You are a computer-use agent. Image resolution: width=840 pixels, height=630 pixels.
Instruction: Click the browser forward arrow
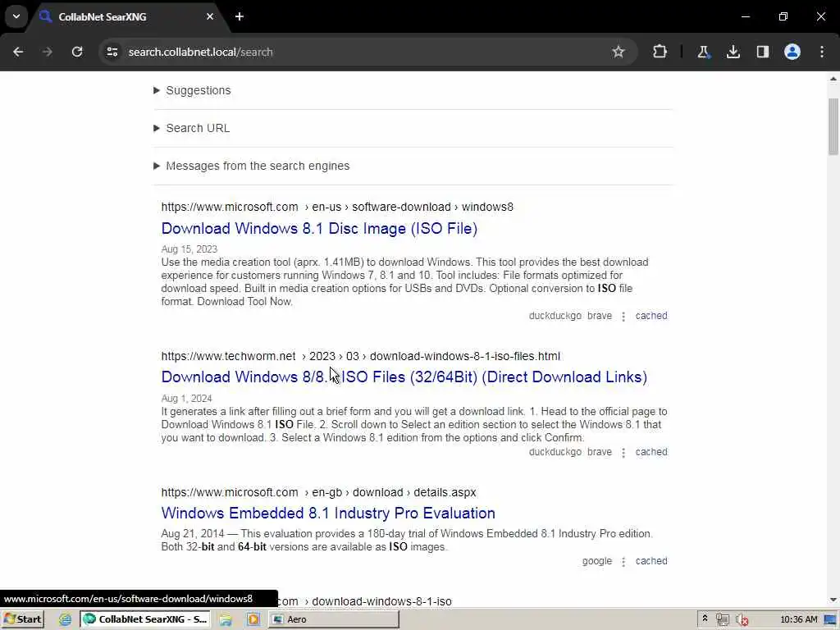click(x=48, y=52)
